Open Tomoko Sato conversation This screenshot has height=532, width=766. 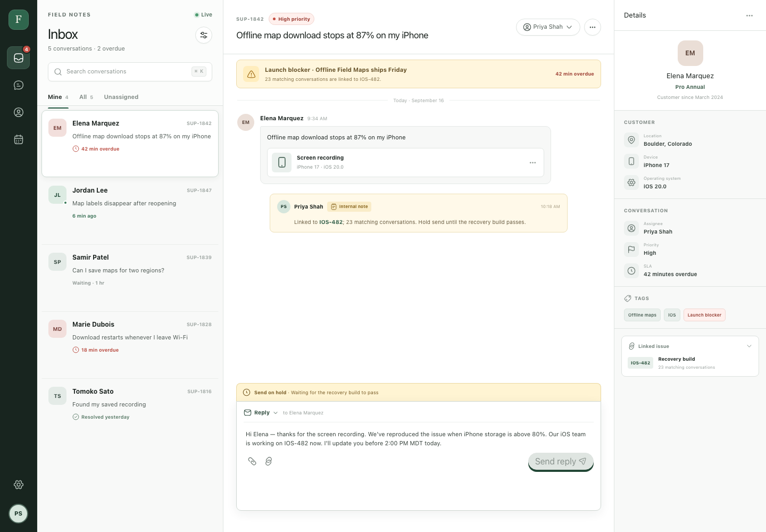click(130, 412)
